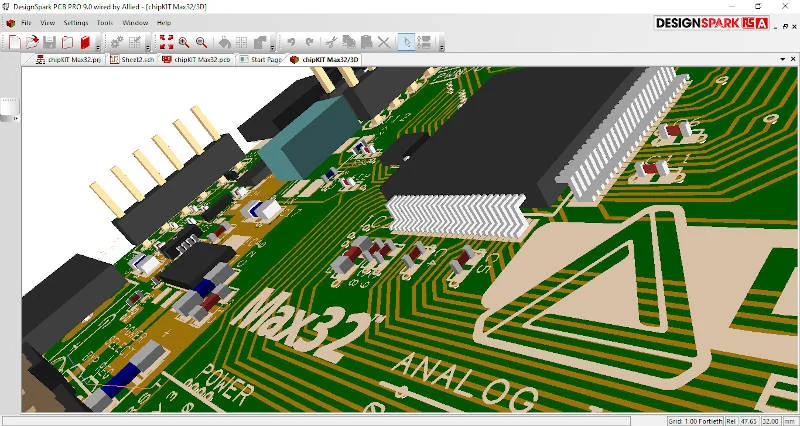Delete with the X toolbar icon
Screen dimensions: 800x426
(x=384, y=42)
